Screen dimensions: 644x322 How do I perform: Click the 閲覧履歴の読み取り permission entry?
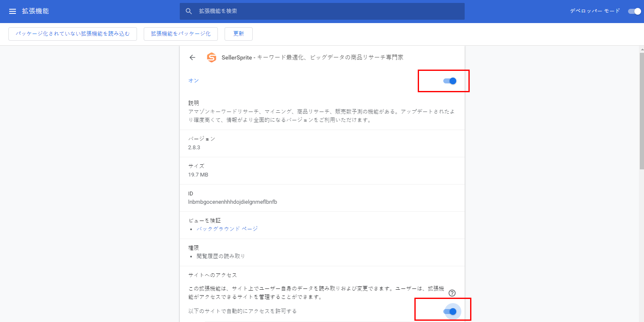coord(221,256)
